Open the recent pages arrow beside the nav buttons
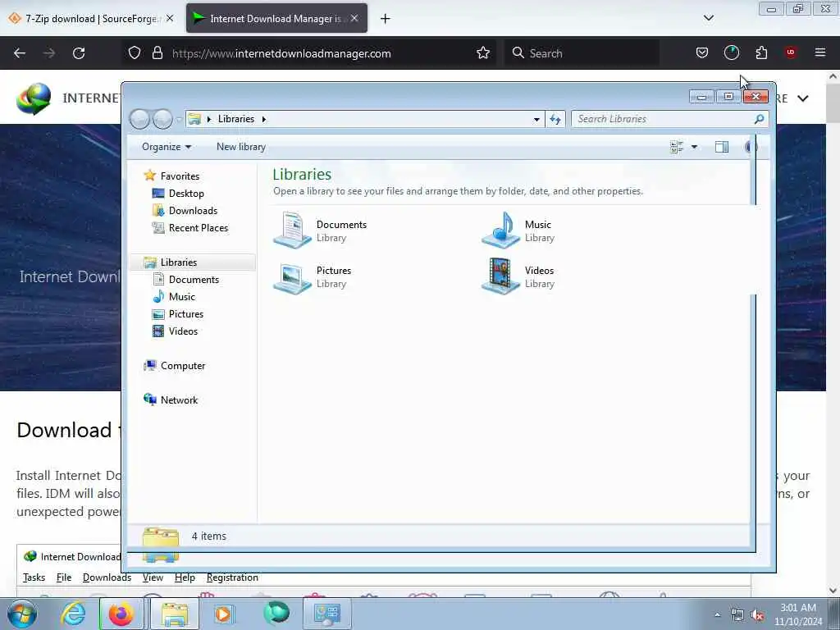 pyautogui.click(x=179, y=120)
